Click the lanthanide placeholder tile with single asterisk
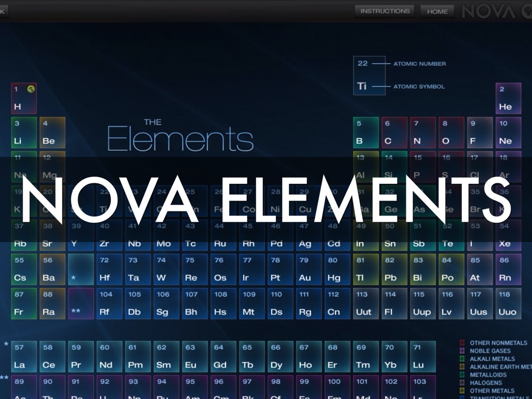 81,269
